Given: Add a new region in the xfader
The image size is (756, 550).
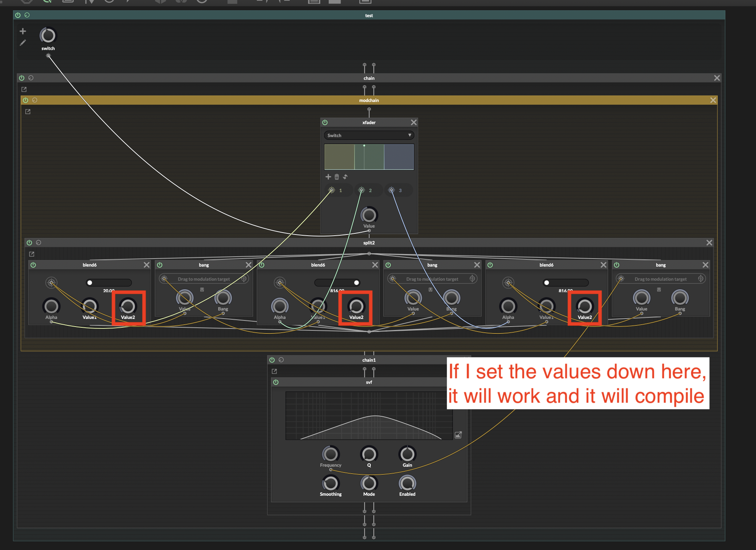Looking at the screenshot, I should (x=328, y=176).
